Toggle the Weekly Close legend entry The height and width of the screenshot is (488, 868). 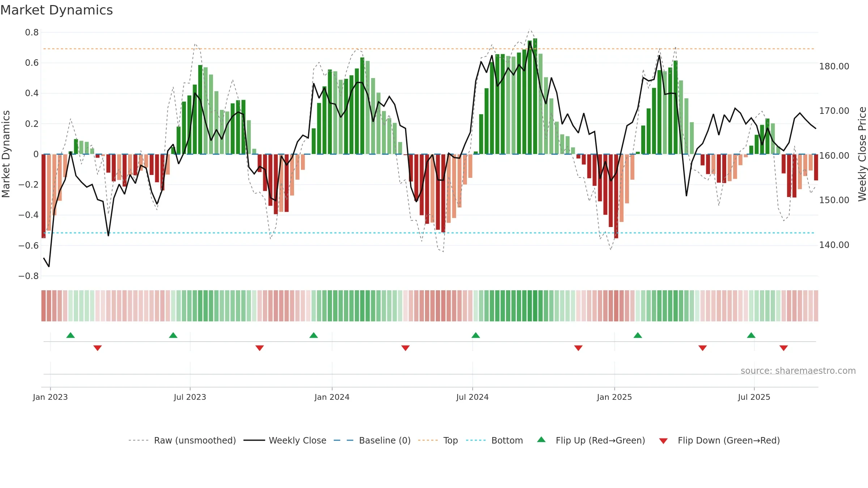(285, 440)
